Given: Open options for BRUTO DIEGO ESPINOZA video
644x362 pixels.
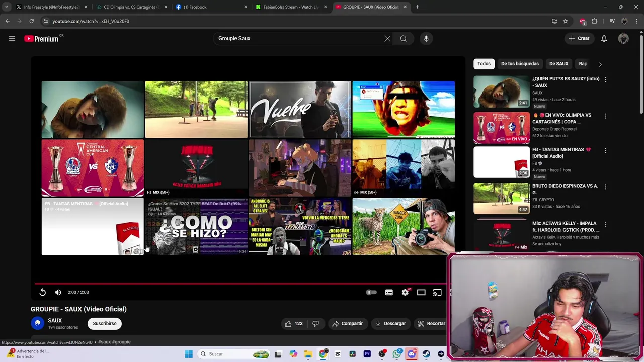Looking at the screenshot, I should pos(605,187).
